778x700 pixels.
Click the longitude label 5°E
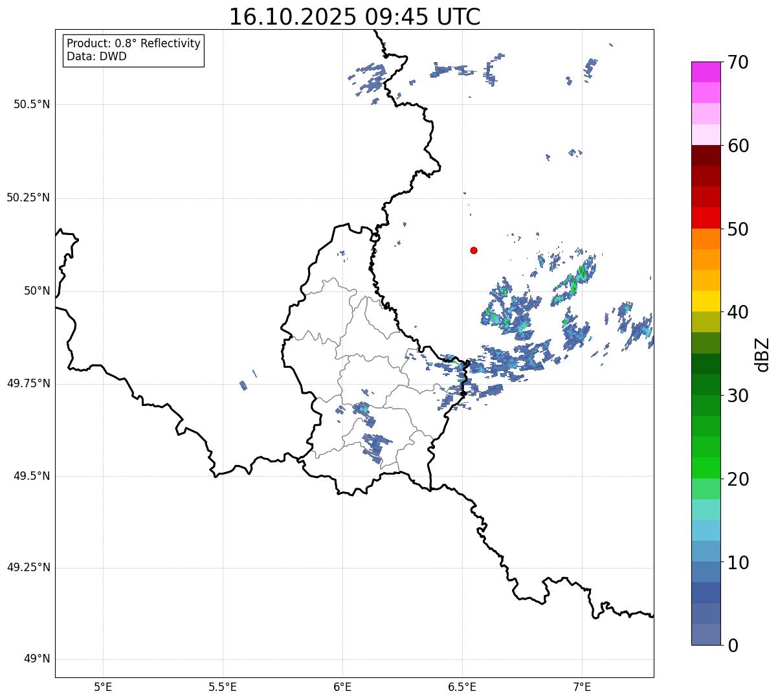point(103,688)
